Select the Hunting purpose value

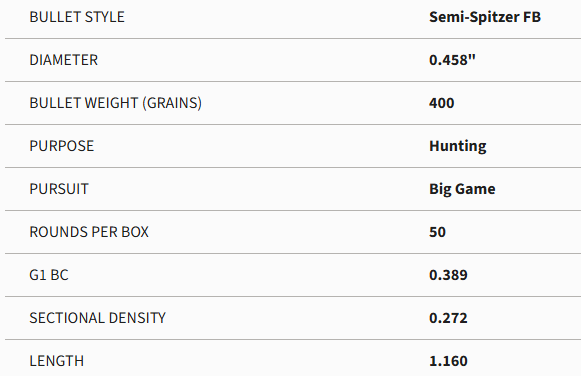[x=458, y=146]
